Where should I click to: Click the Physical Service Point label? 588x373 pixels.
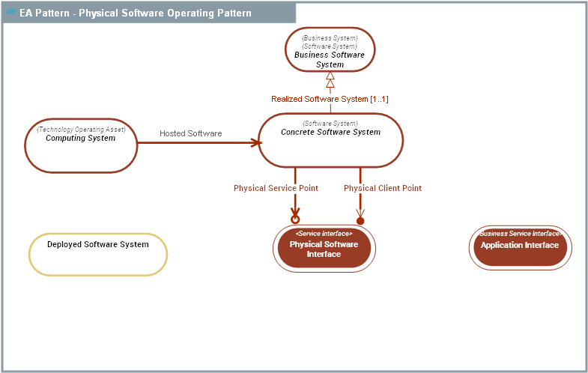coord(276,188)
